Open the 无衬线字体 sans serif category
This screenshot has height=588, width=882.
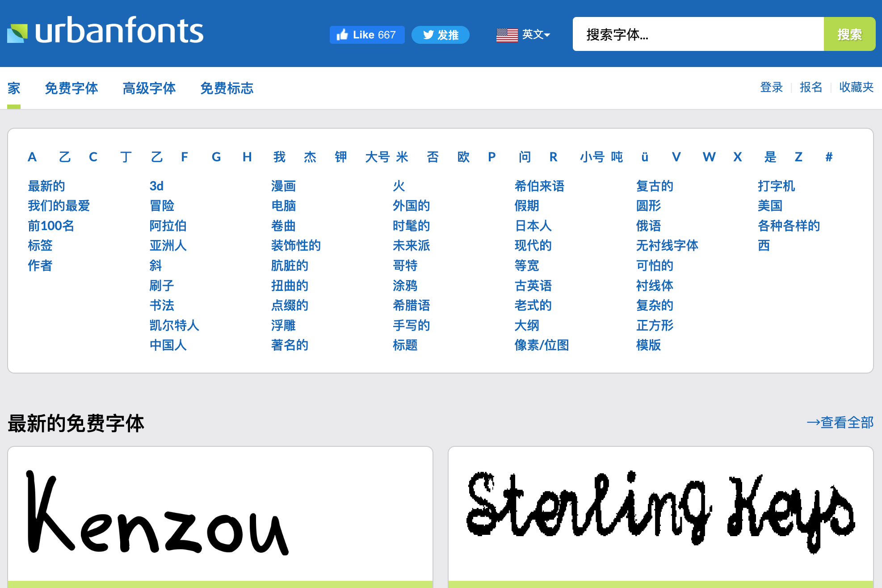[x=667, y=245]
